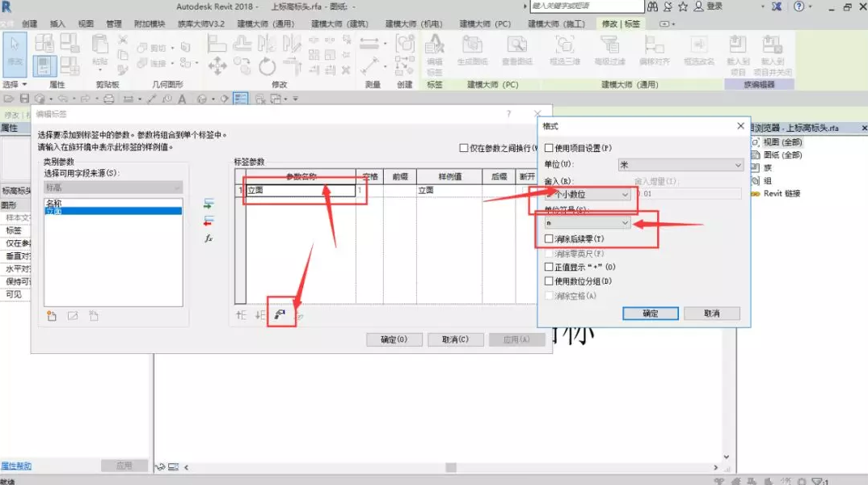Click the Edit Label ribbon icon
Image resolution: width=868 pixels, height=485 pixels.
(434, 51)
